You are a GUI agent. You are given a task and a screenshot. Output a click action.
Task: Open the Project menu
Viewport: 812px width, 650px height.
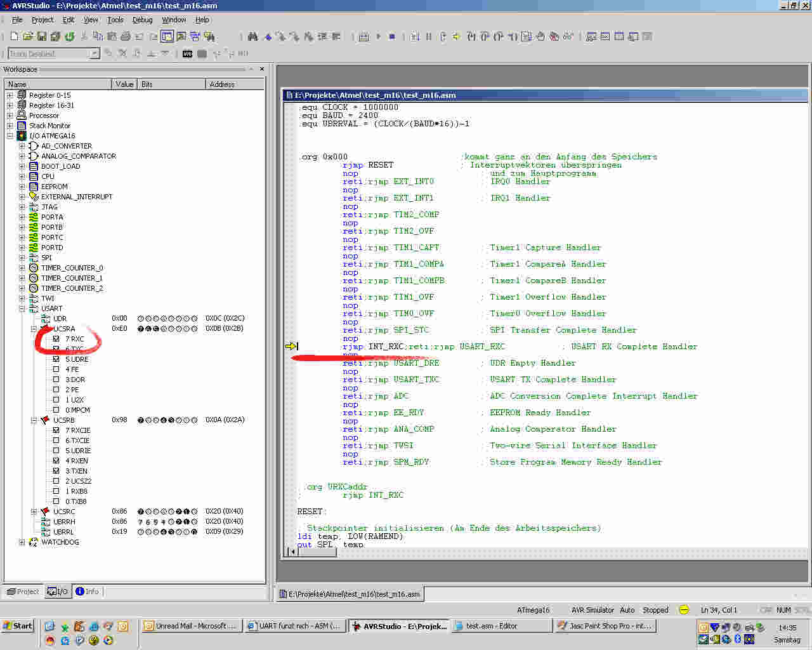click(x=43, y=20)
